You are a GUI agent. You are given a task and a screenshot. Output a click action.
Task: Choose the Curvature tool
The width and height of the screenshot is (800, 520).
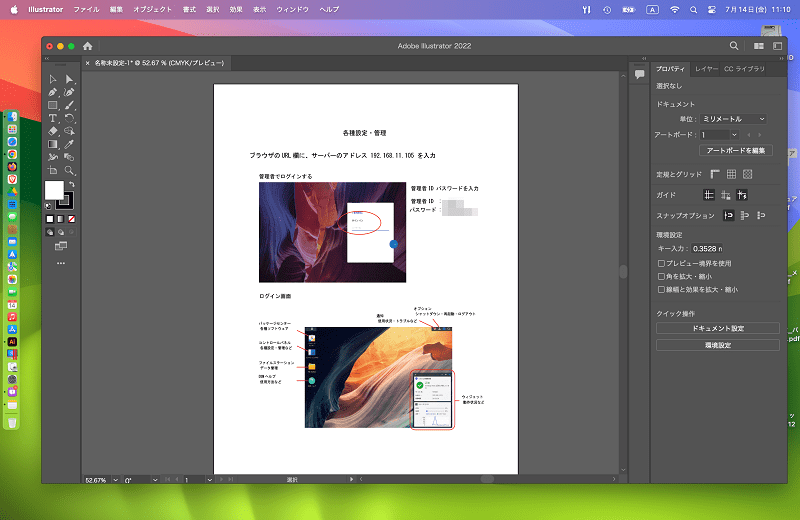click(x=69, y=92)
